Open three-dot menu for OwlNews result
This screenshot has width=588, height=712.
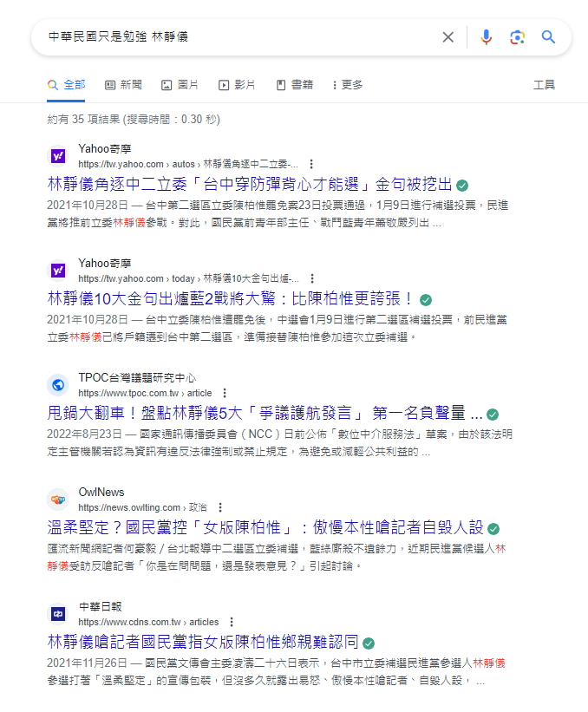click(220, 507)
